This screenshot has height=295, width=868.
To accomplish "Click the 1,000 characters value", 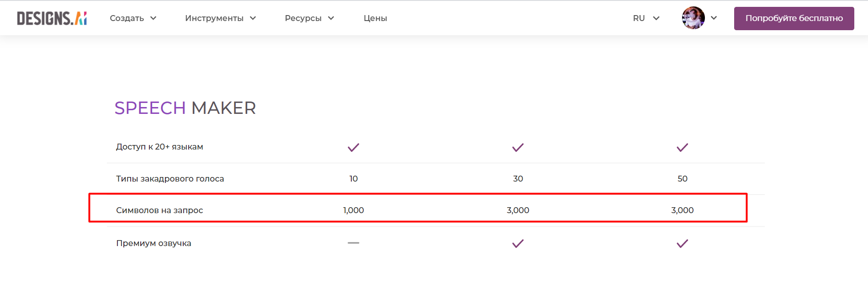I will [x=353, y=210].
